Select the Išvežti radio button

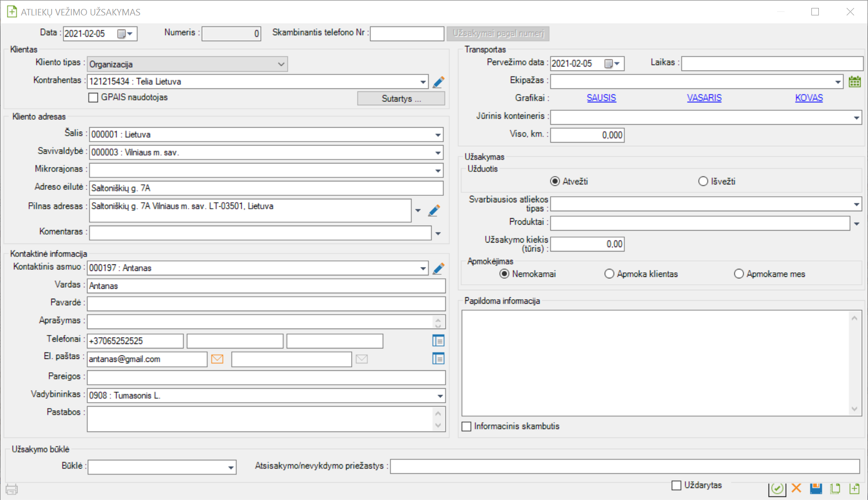click(x=703, y=181)
